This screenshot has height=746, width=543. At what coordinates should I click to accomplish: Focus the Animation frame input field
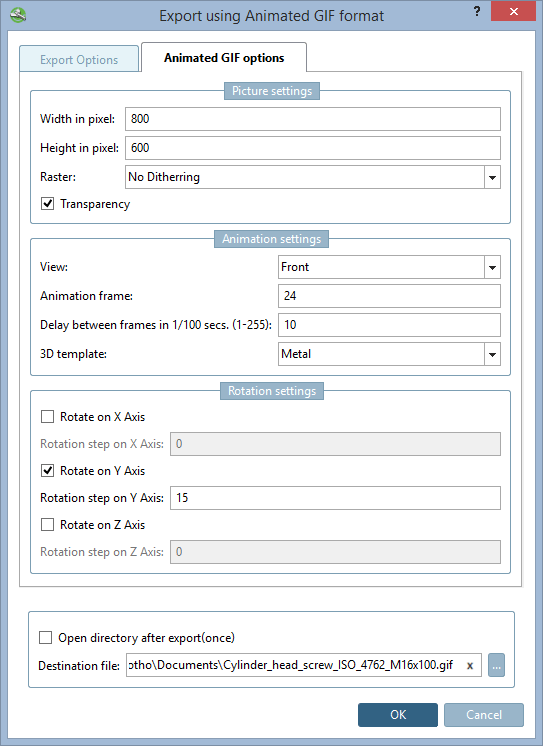[x=389, y=296]
